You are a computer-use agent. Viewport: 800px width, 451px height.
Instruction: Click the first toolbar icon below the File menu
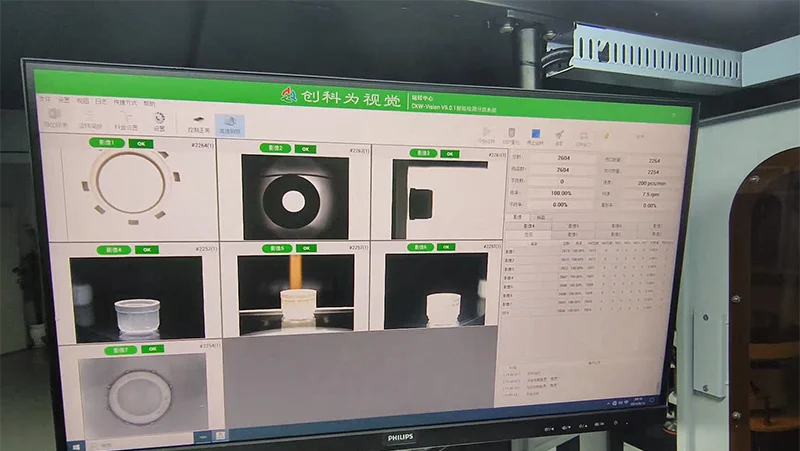pyautogui.click(x=55, y=120)
